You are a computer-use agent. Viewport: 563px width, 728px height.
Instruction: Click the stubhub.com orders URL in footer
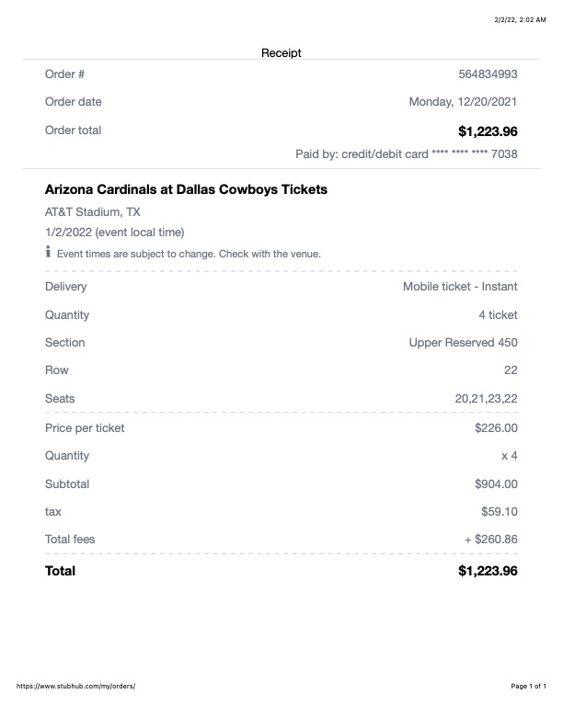point(76,686)
